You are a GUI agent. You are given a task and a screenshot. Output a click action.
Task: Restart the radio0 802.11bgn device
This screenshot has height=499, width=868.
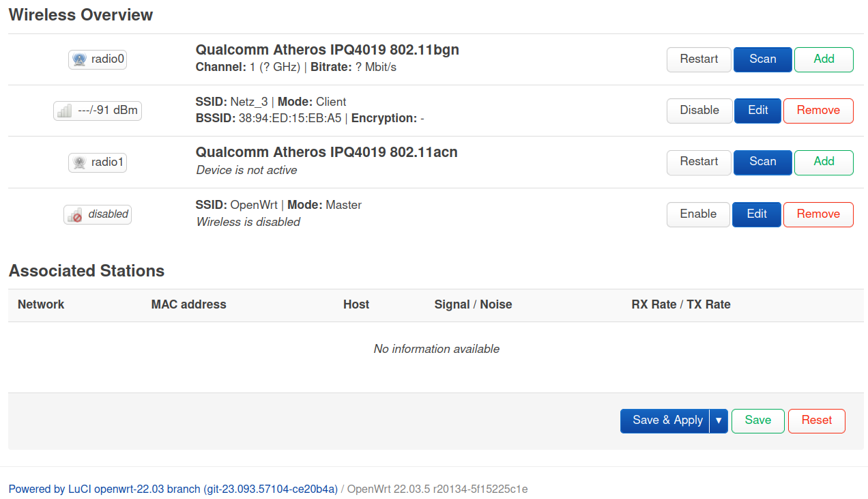(699, 59)
